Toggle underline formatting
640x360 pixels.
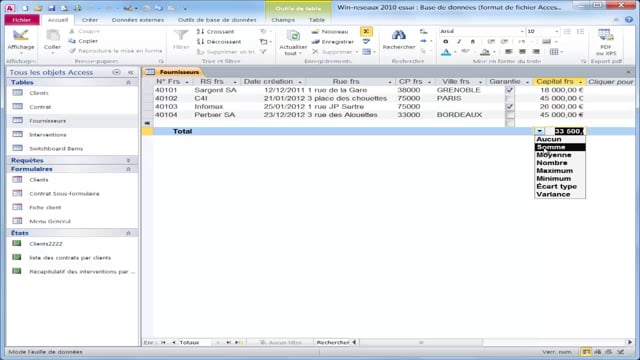pyautogui.click(x=473, y=42)
